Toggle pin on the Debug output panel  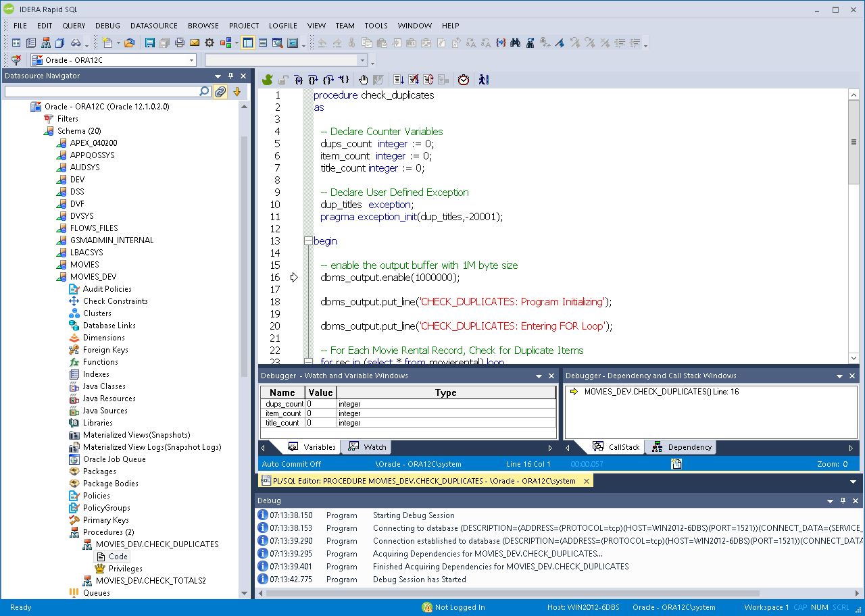pyautogui.click(x=843, y=500)
